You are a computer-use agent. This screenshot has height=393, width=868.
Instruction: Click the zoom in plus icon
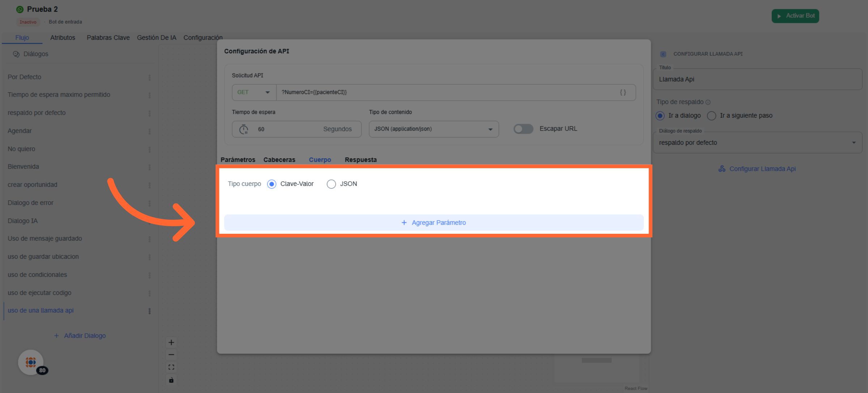click(x=171, y=342)
